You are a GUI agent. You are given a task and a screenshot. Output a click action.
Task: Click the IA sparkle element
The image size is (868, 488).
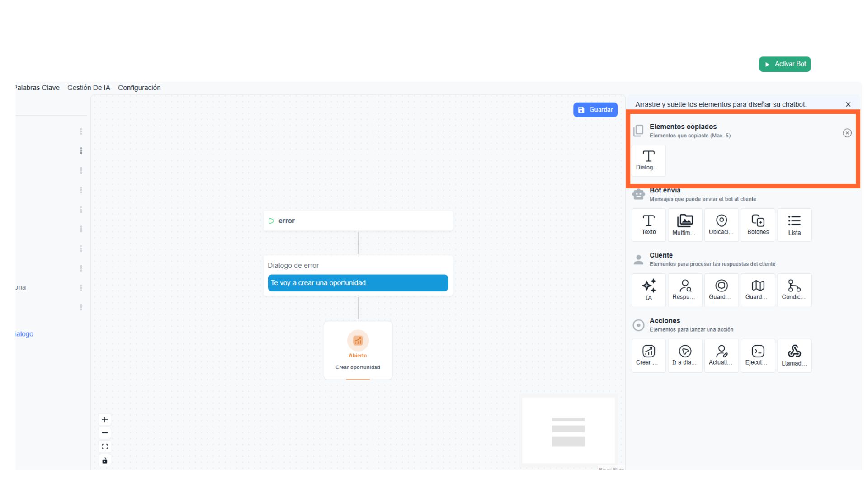(648, 290)
